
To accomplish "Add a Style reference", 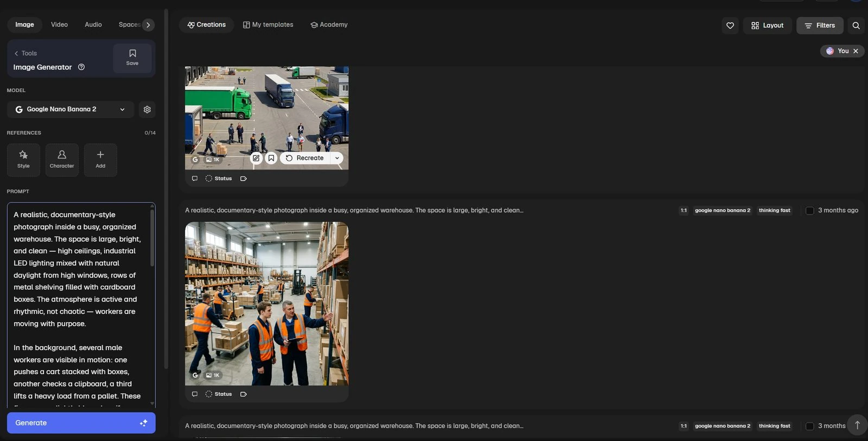I will click(x=23, y=160).
